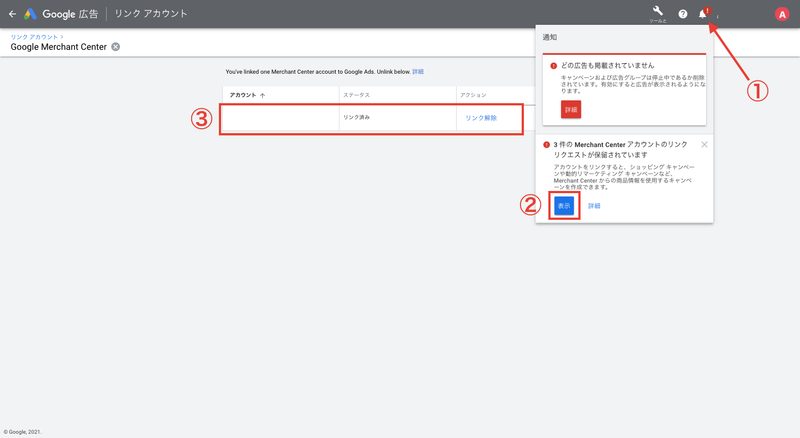Click blue 表示 button

[x=564, y=206]
